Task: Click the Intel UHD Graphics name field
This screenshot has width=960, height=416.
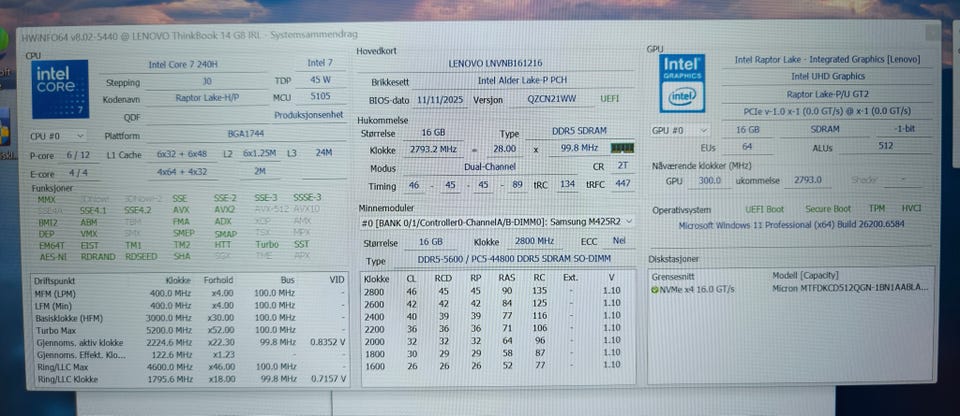Action: 828,77
